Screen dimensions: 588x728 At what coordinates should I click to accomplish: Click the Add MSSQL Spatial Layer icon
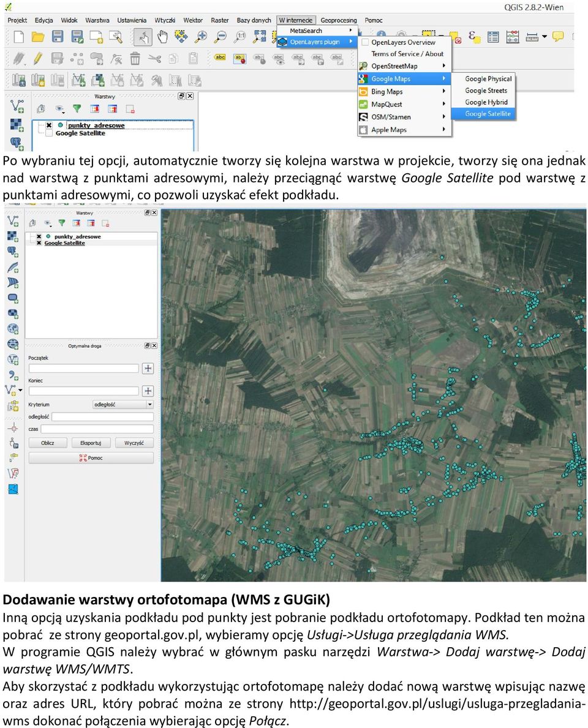13,282
